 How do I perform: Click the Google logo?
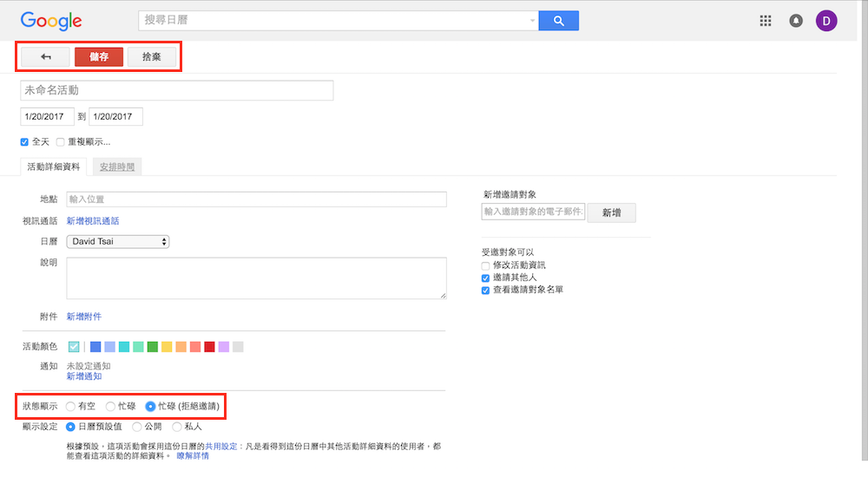pyautogui.click(x=51, y=22)
